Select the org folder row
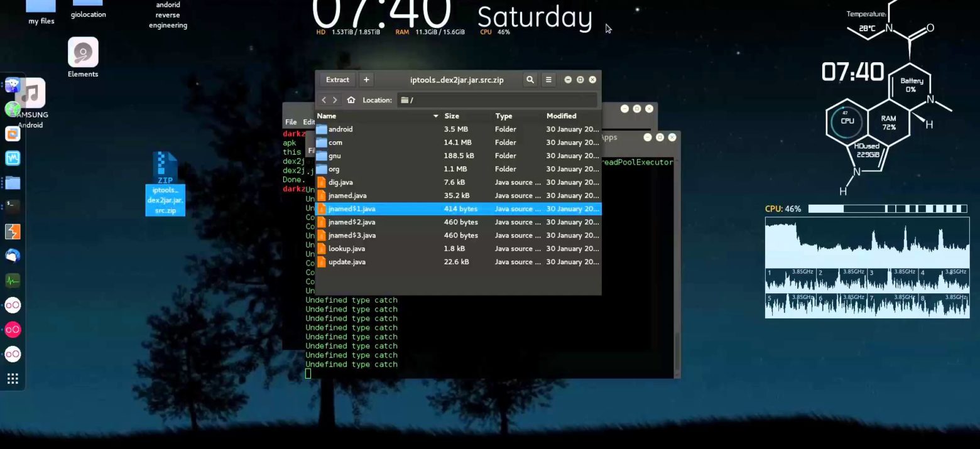This screenshot has height=449, width=980. [334, 169]
